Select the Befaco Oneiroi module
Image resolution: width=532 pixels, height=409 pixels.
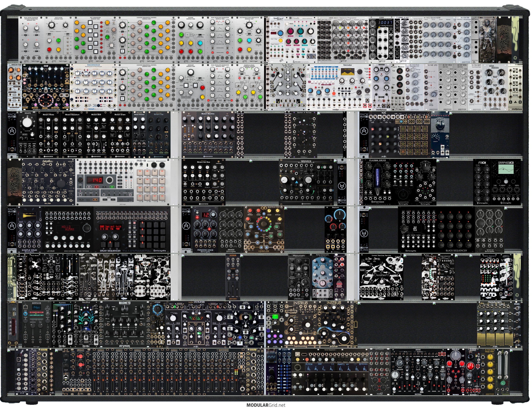(418, 372)
